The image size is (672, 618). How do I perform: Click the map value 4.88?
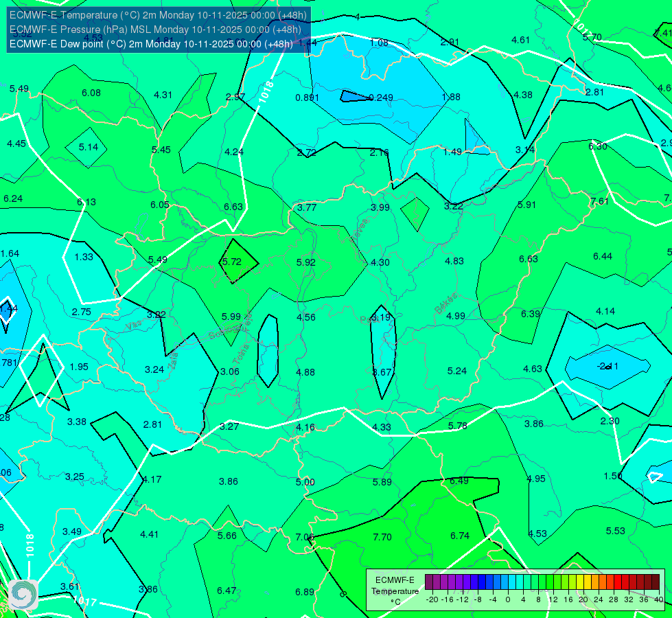pyautogui.click(x=305, y=372)
